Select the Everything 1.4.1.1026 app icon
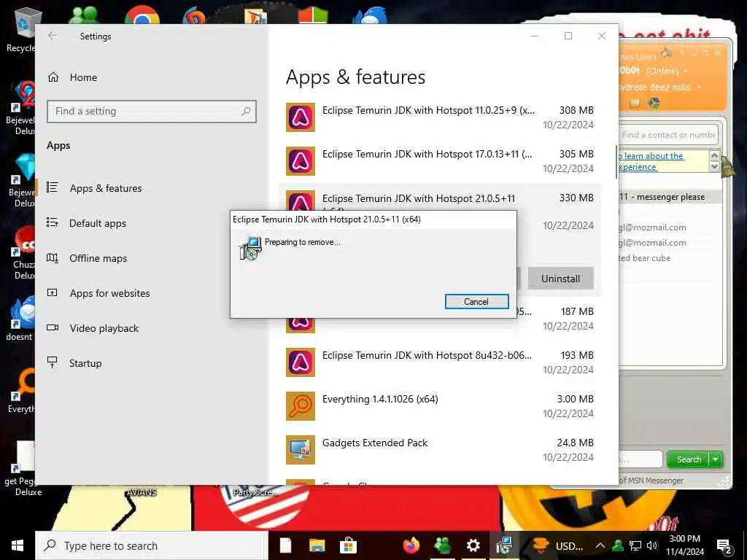The width and height of the screenshot is (747, 560). (x=300, y=406)
